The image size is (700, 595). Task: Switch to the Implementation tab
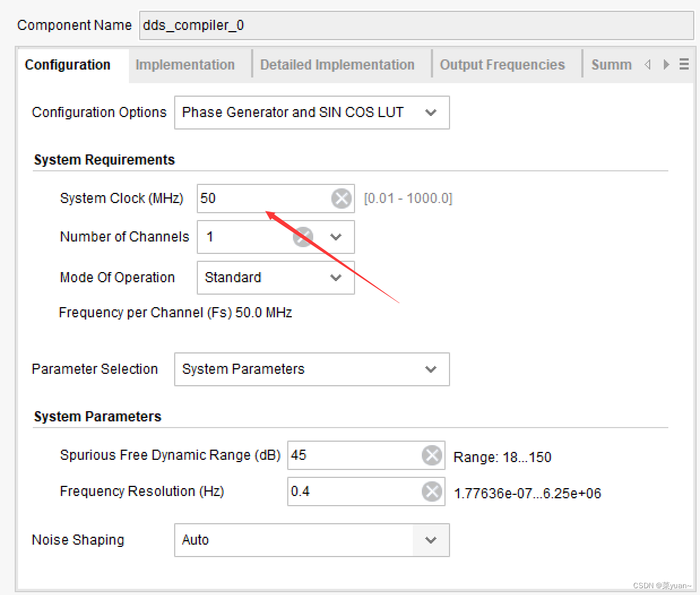(185, 65)
